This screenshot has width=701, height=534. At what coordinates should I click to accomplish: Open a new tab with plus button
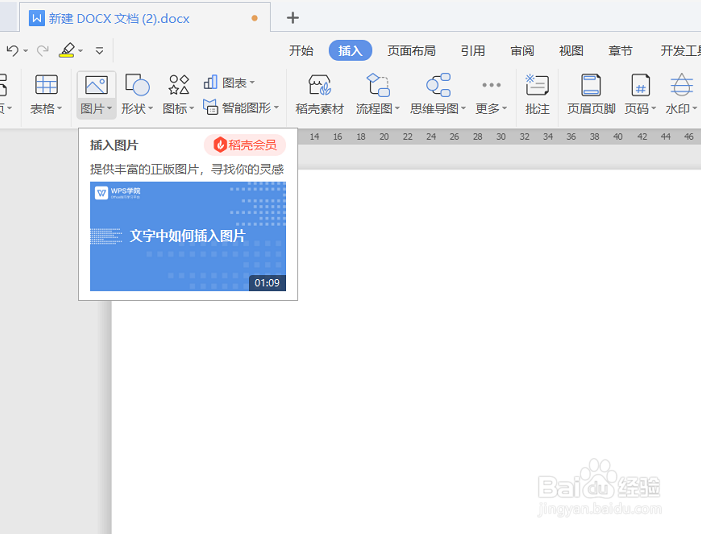[x=292, y=18]
